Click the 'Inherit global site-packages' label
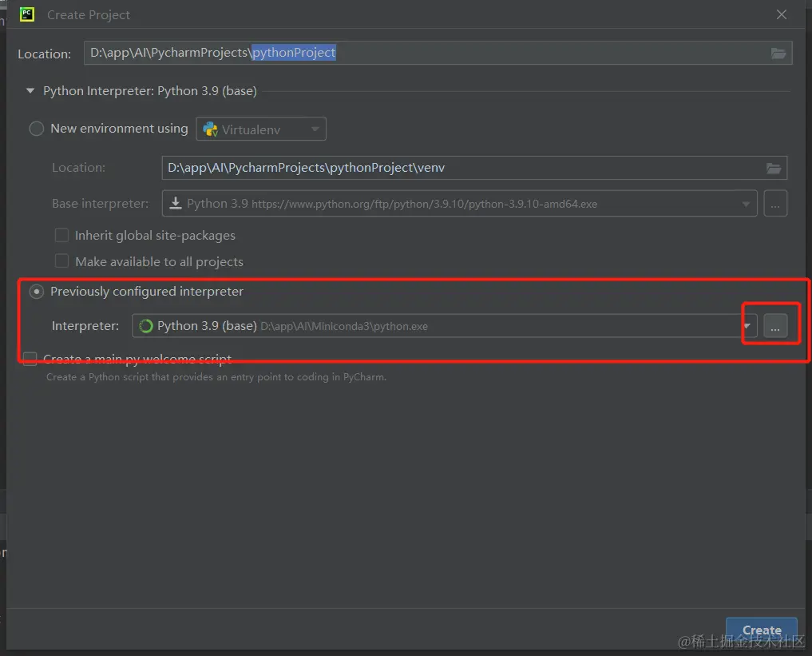 pos(155,236)
